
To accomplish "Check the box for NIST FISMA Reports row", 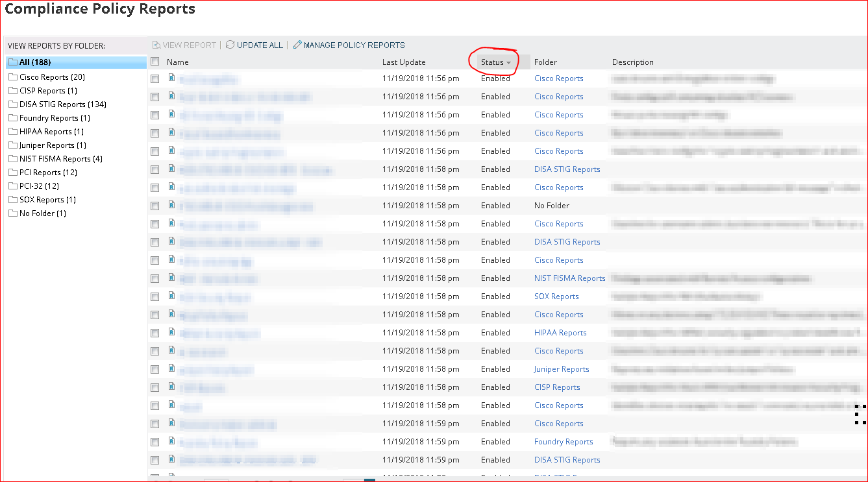I will [155, 278].
